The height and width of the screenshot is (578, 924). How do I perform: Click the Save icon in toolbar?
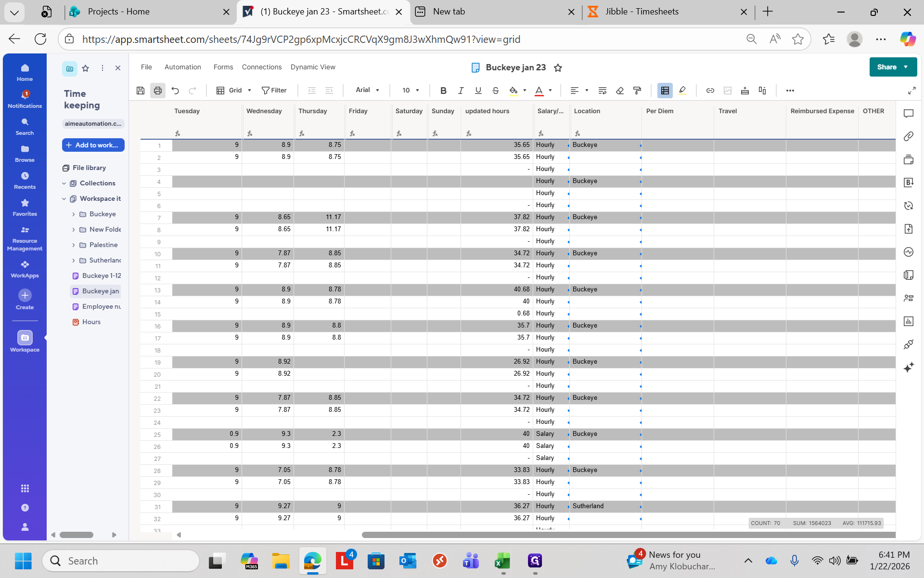141,91
